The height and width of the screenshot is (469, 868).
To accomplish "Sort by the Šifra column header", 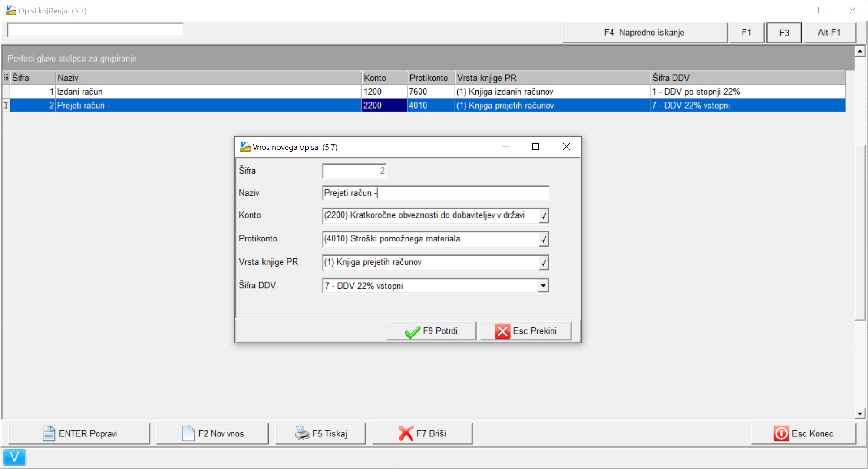I will pyautogui.click(x=33, y=78).
